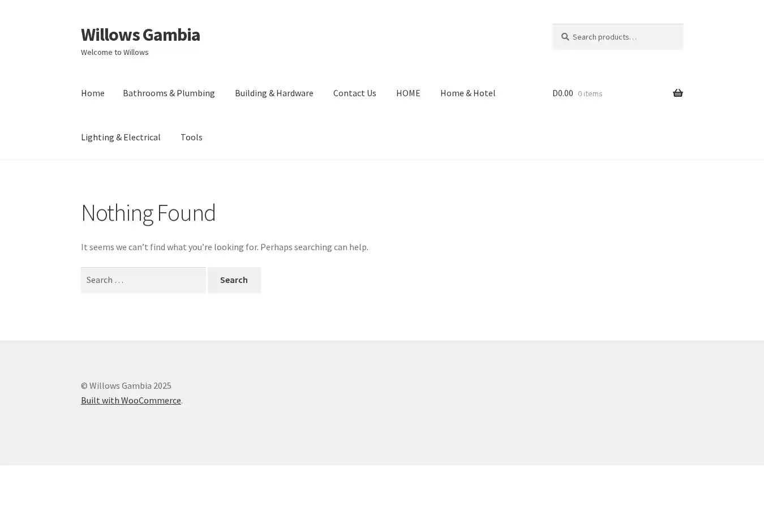Viewport: 764px width, 532px height.
Task: Navigate to Building & Hardware
Action: click(x=274, y=93)
